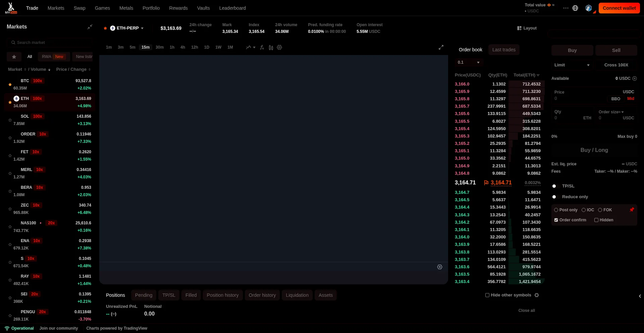Image resolution: width=644 pixels, height=333 pixels.
Task: Collapse the Markets panel
Action: 90,27
